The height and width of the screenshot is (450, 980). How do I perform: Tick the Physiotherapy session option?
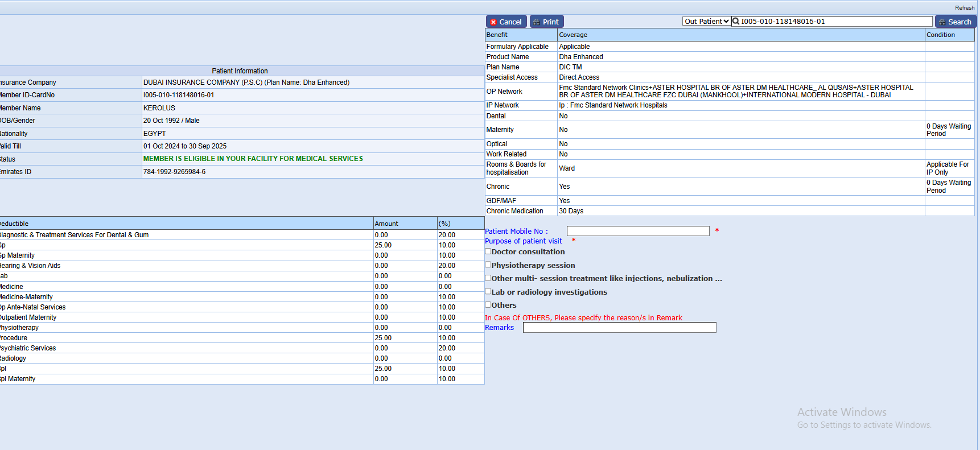(x=488, y=265)
